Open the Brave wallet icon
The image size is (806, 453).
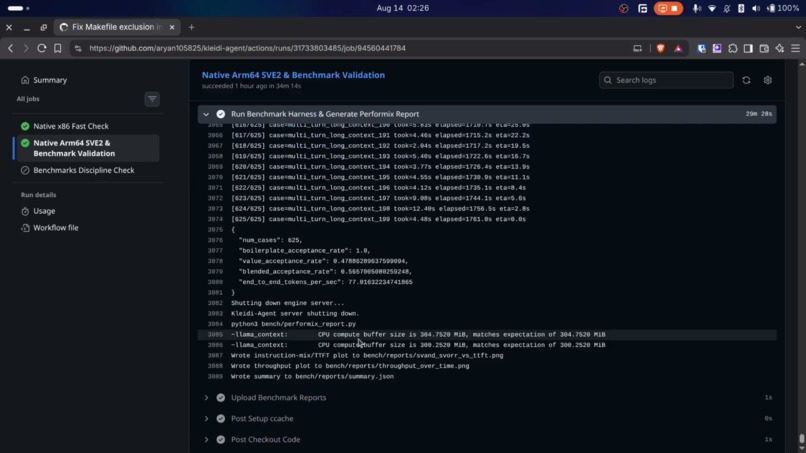tap(764, 48)
